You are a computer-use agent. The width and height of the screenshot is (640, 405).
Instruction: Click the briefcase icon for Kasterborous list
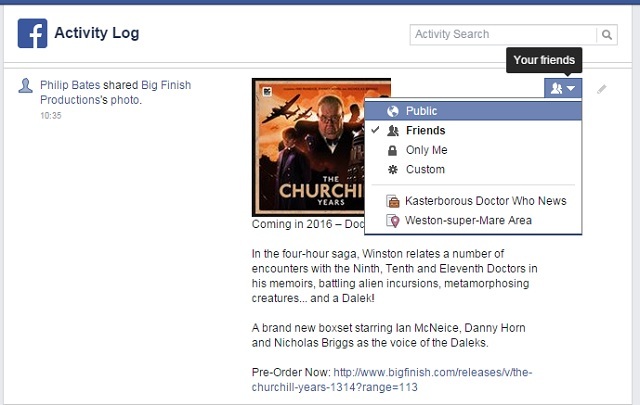point(393,201)
